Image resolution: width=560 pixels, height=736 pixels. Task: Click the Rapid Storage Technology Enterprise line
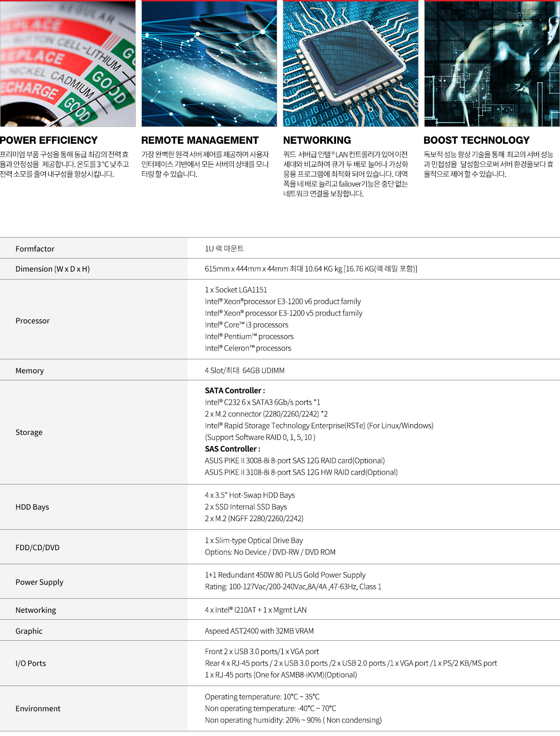[319, 426]
